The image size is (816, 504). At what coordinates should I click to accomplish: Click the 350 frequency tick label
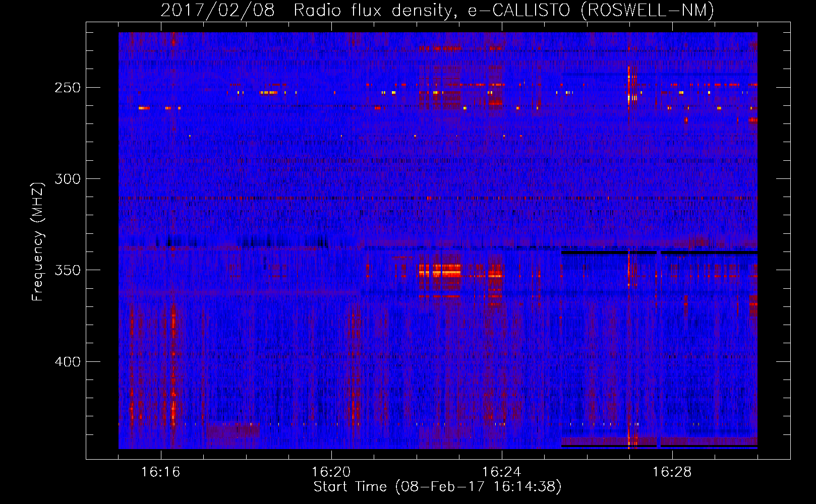(x=67, y=270)
